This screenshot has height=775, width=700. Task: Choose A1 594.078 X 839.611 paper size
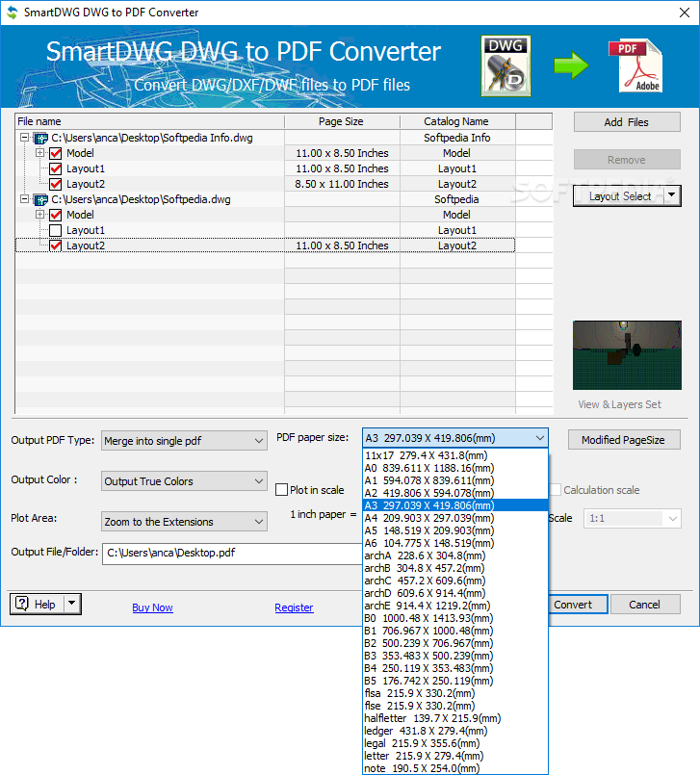(455, 480)
